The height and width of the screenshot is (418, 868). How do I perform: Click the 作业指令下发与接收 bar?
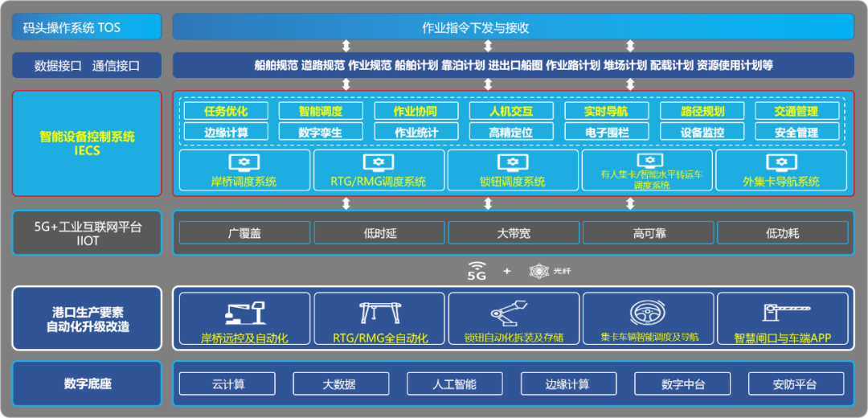click(514, 27)
